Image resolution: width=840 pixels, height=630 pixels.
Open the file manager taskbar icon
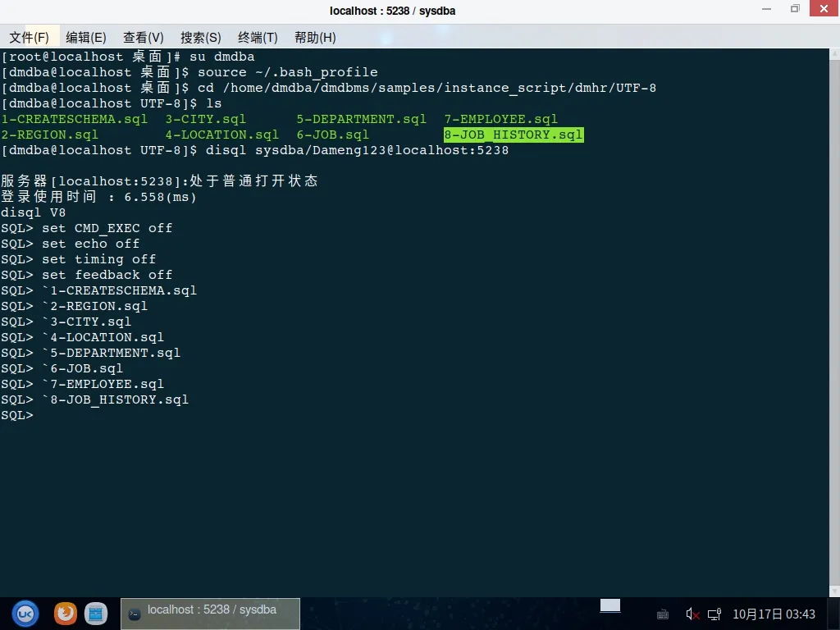(x=96, y=614)
